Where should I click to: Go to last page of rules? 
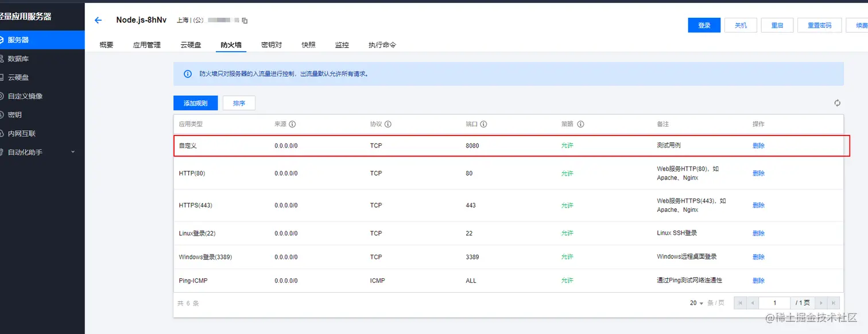[x=834, y=303]
